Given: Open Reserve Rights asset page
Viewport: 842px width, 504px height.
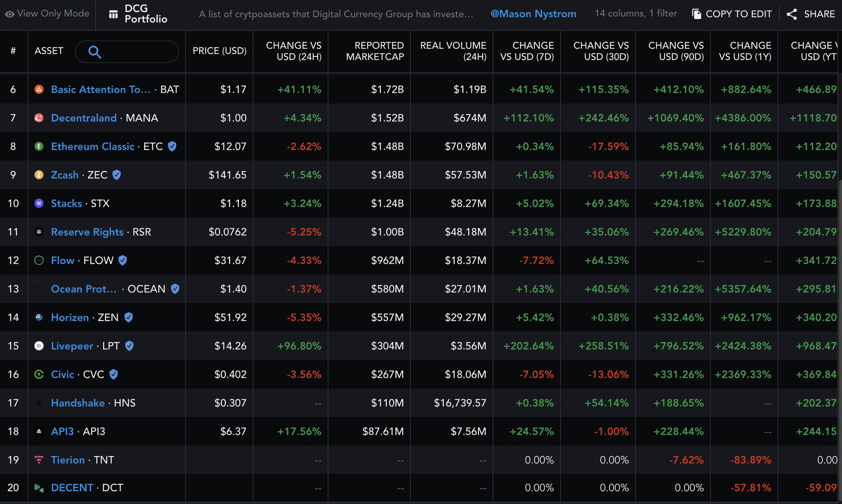Looking at the screenshot, I should click(x=87, y=232).
